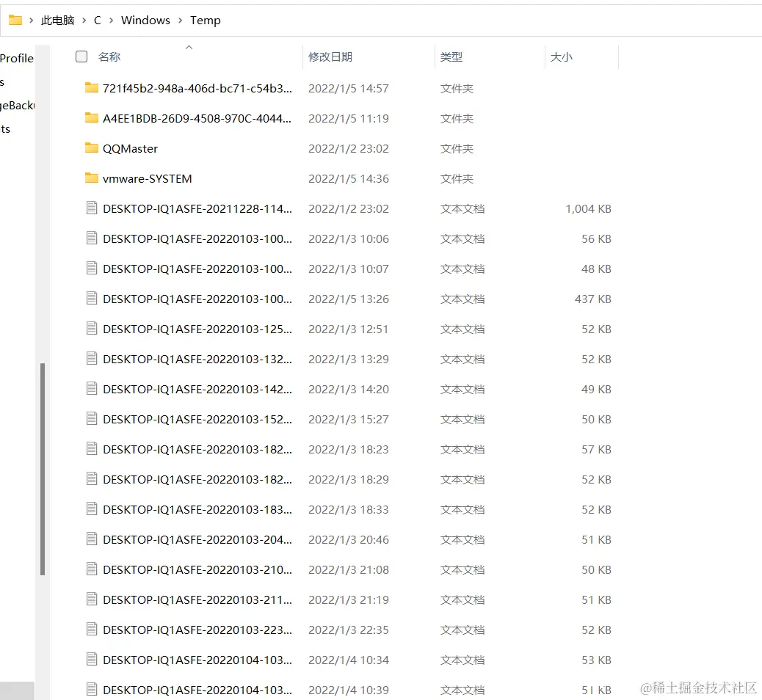Click folder icon of A4EE1BDB-26D9 row
Screen dimensions: 762x700
pos(91,118)
